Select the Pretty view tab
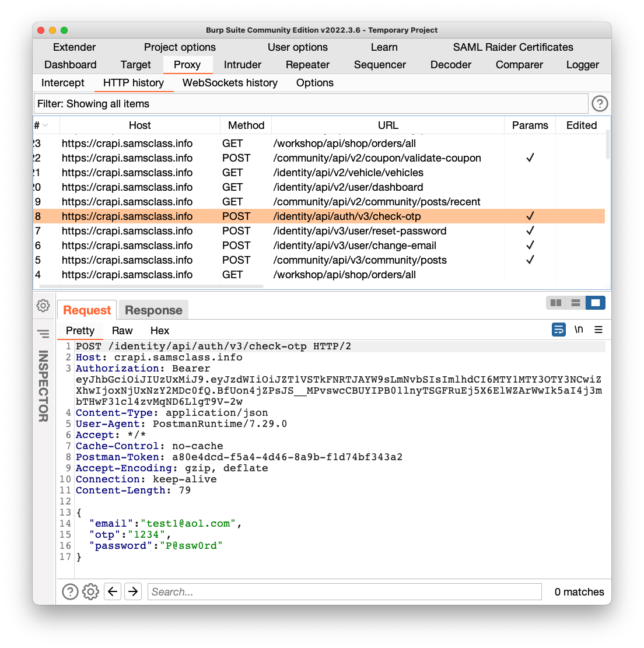 [x=80, y=331]
